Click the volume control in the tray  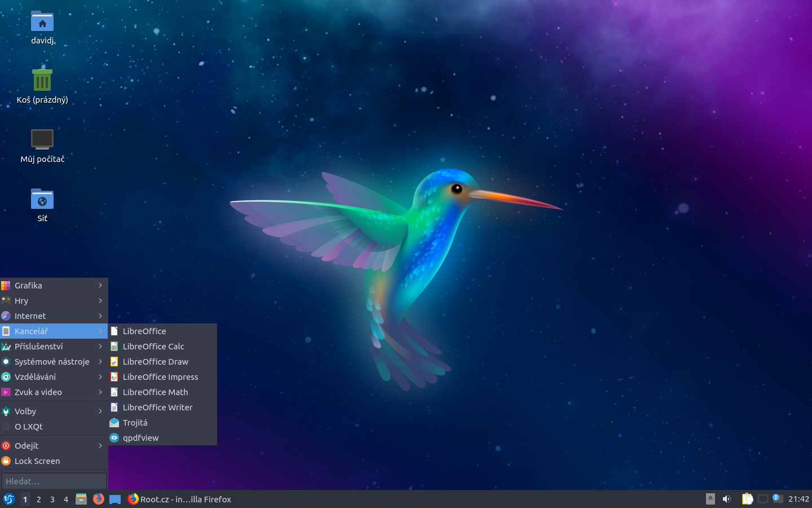[x=726, y=499]
